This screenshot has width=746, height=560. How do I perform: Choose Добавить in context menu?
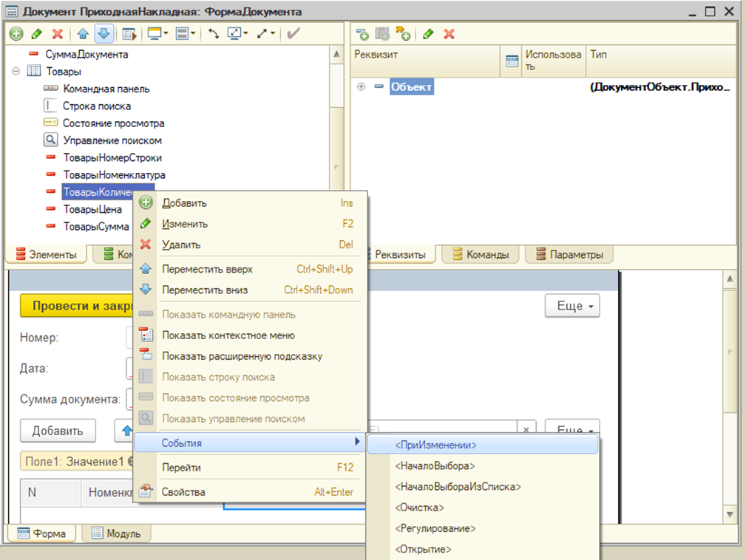pyautogui.click(x=250, y=203)
